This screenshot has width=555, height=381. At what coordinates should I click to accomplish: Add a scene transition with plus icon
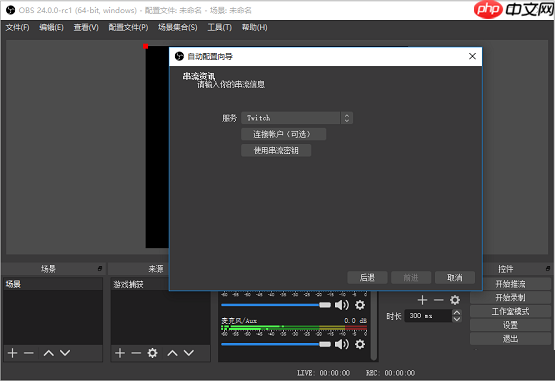422,300
